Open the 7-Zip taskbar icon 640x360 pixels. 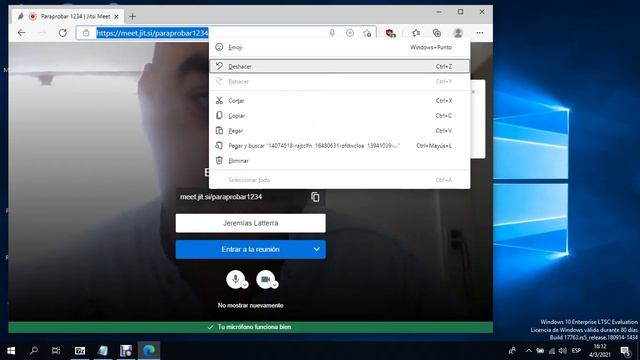80,351
